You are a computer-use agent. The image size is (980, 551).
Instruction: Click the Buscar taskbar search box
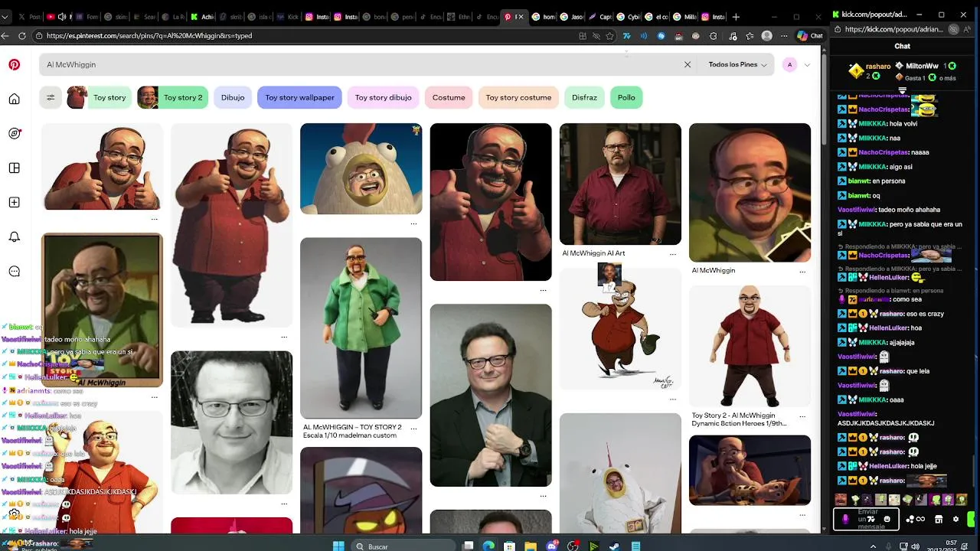coord(402,546)
